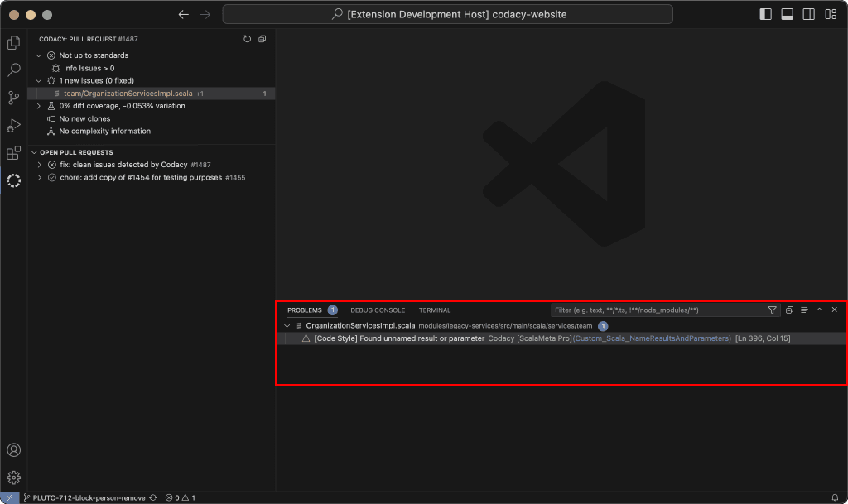The height and width of the screenshot is (504, 848).
Task: Open the Extensions view icon
Action: (x=13, y=153)
